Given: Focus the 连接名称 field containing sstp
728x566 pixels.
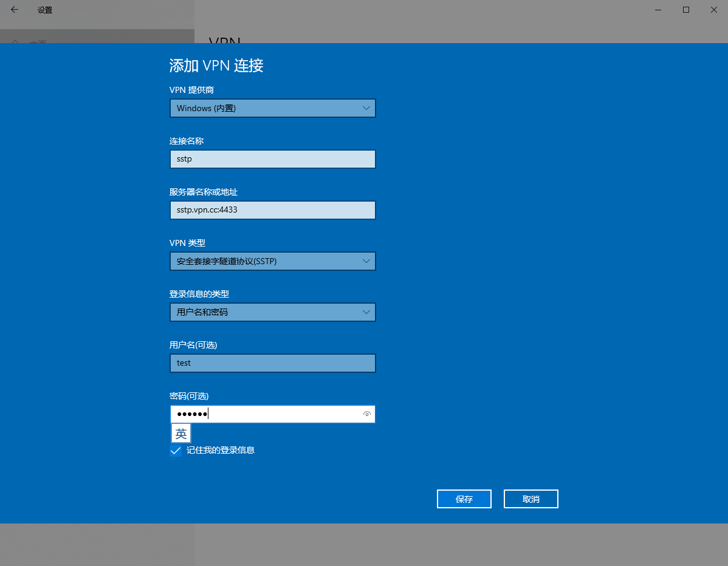Looking at the screenshot, I should 272,159.
